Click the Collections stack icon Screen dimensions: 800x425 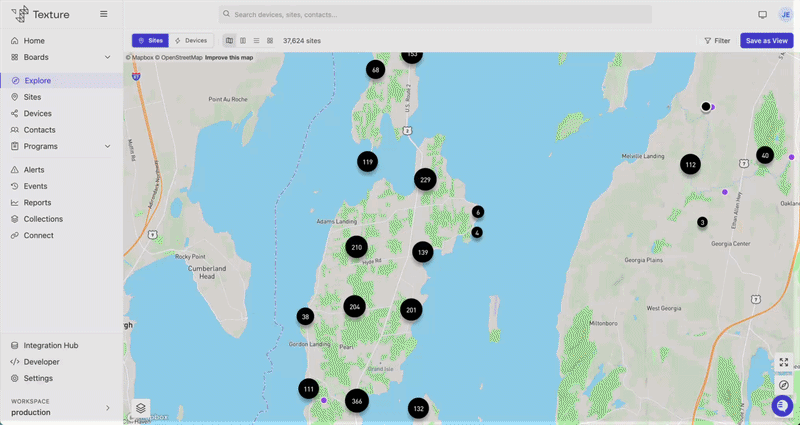tap(15, 219)
